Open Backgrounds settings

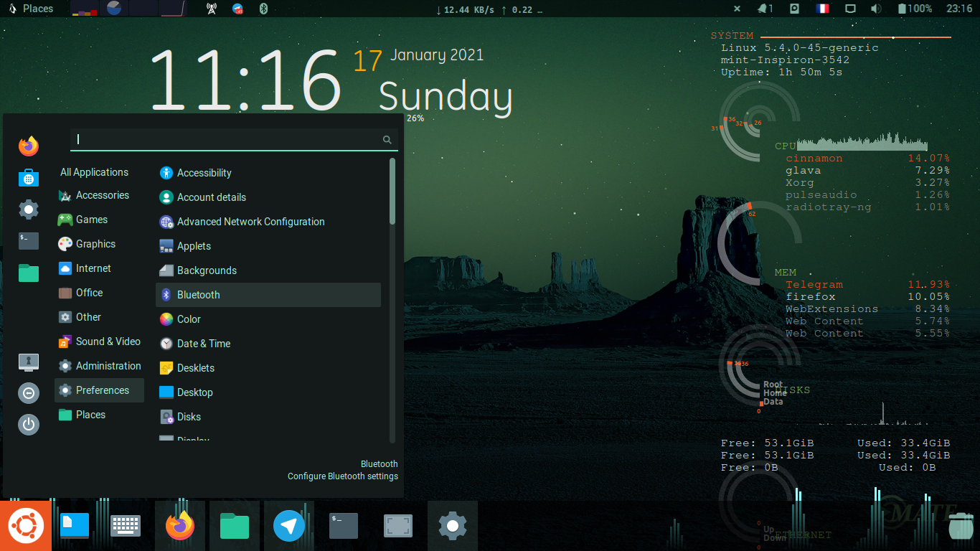click(268, 270)
